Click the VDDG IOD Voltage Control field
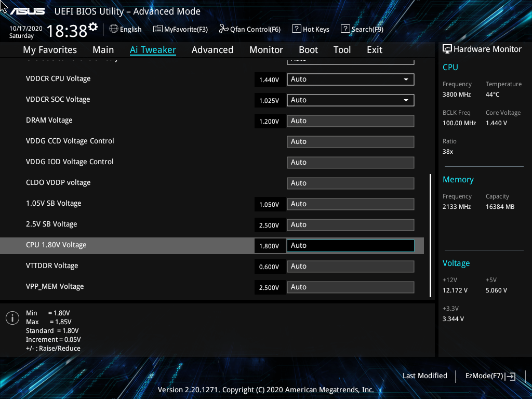Screen dimensions: 532x399 351,163
